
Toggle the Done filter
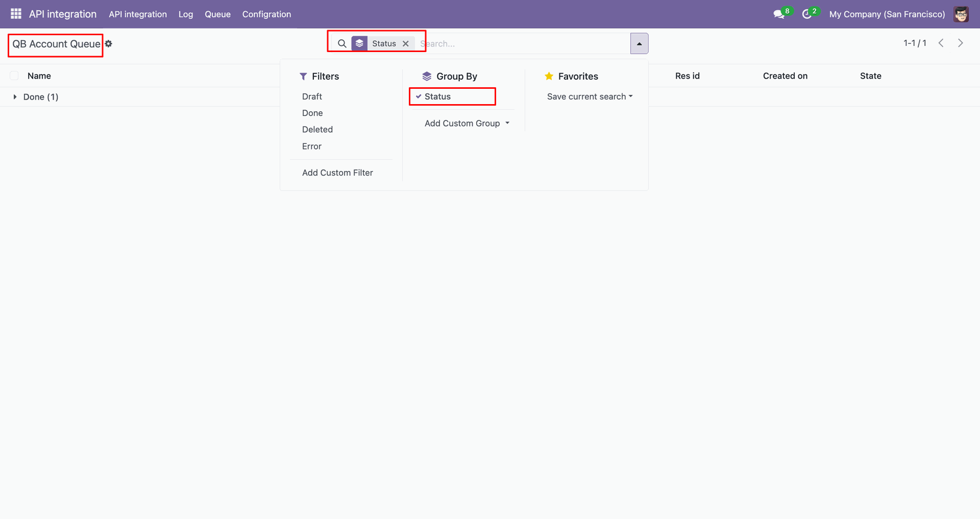(x=312, y=113)
